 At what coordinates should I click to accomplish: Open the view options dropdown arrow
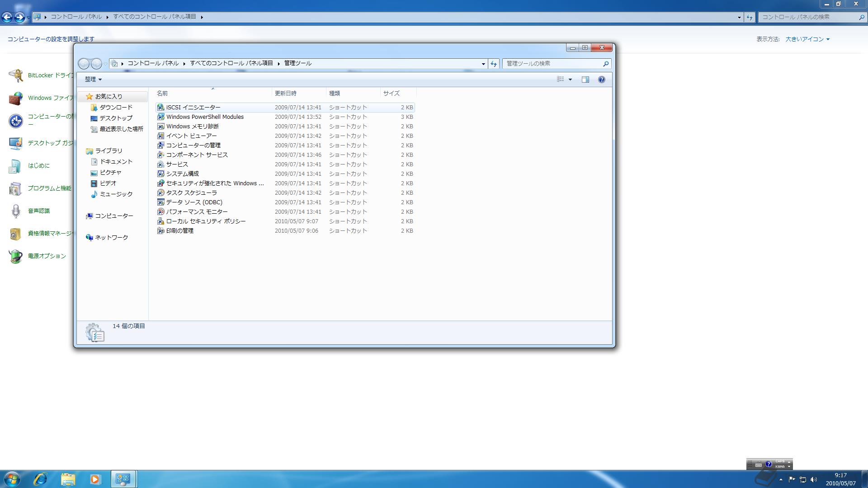coord(570,80)
